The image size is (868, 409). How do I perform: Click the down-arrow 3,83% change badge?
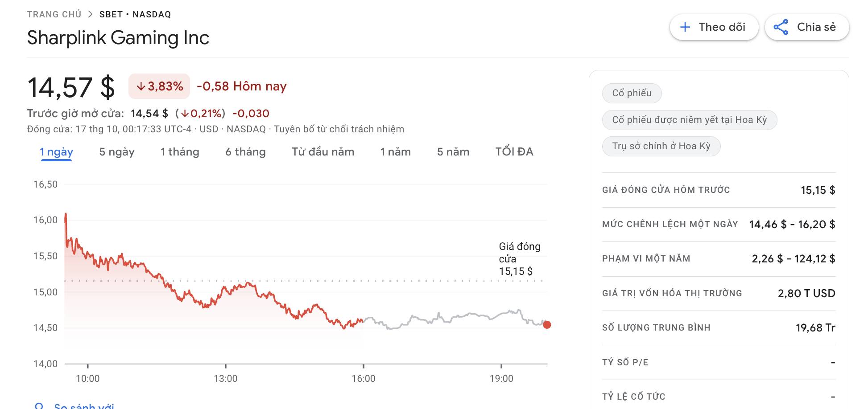point(159,86)
